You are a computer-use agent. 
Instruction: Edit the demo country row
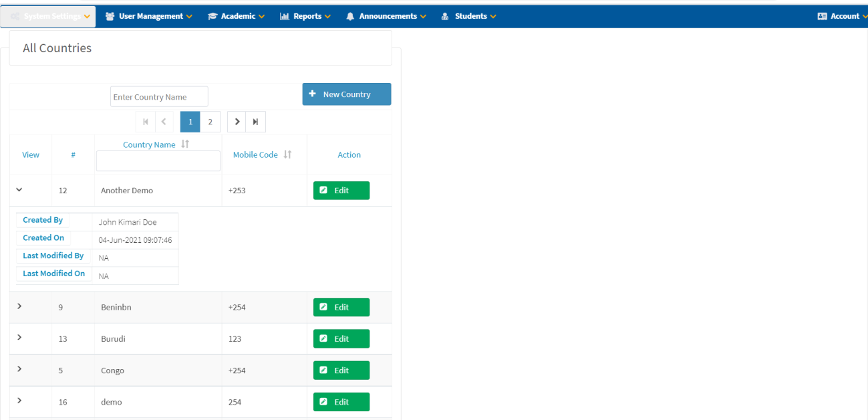click(341, 402)
